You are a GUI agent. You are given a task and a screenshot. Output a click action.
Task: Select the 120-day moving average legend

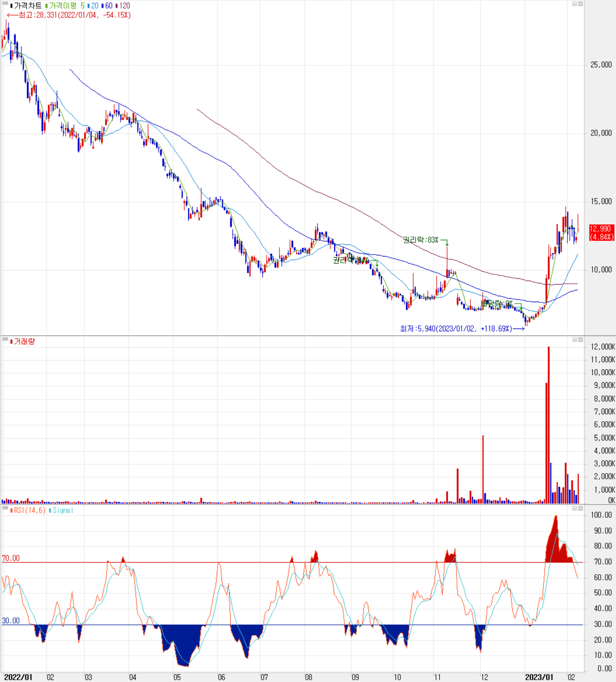[x=125, y=6]
